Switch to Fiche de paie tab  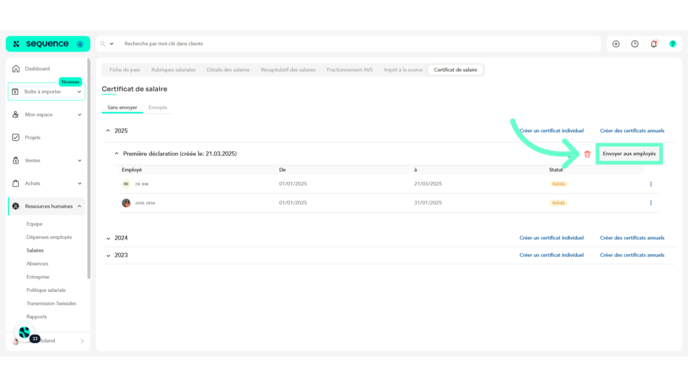point(125,70)
